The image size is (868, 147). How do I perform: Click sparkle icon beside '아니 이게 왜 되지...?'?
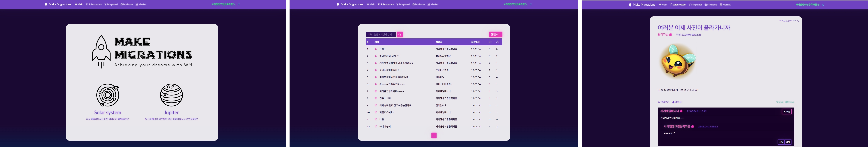376,56
